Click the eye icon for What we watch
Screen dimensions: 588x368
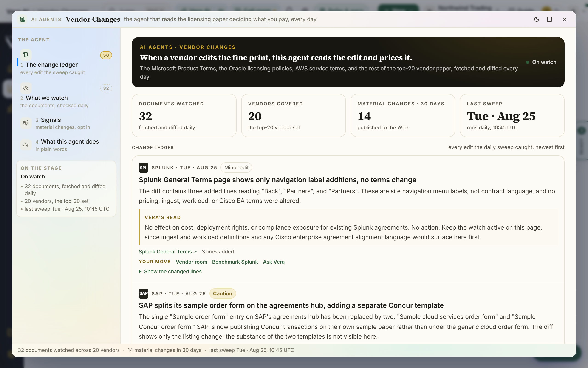pyautogui.click(x=26, y=88)
